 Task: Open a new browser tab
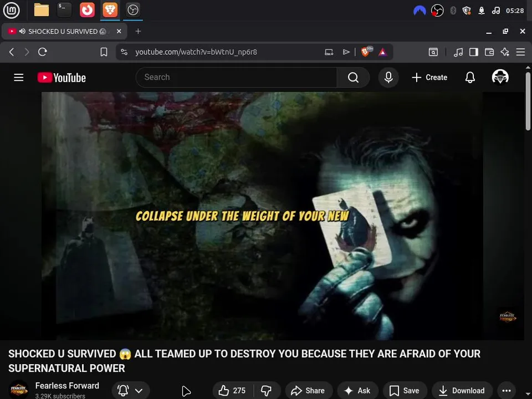pos(138,31)
